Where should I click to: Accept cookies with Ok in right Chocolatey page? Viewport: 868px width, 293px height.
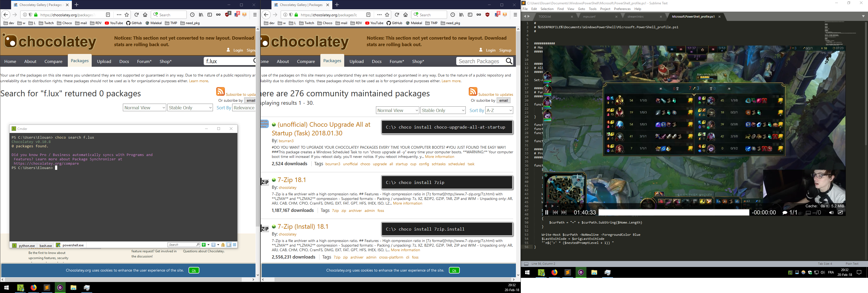(x=454, y=270)
